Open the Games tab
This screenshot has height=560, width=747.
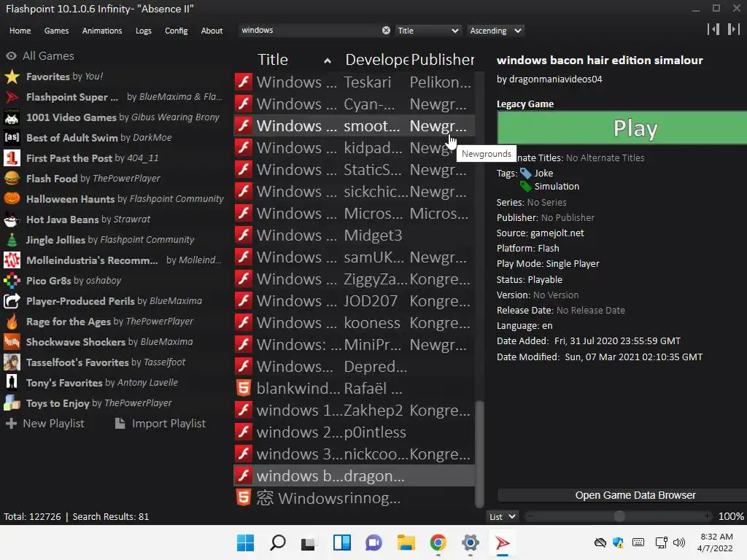pos(56,31)
